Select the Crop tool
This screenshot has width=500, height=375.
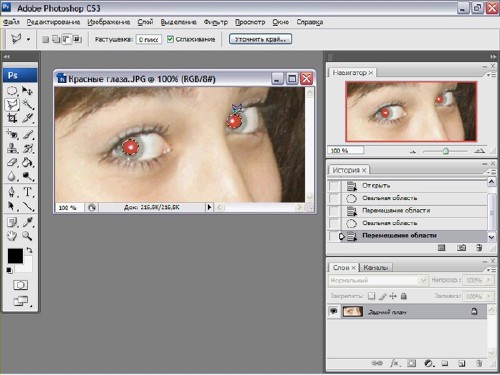[12, 118]
